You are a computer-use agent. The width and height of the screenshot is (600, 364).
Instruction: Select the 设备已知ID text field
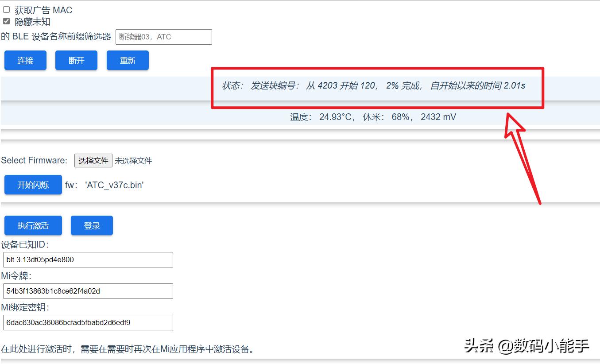tap(88, 259)
